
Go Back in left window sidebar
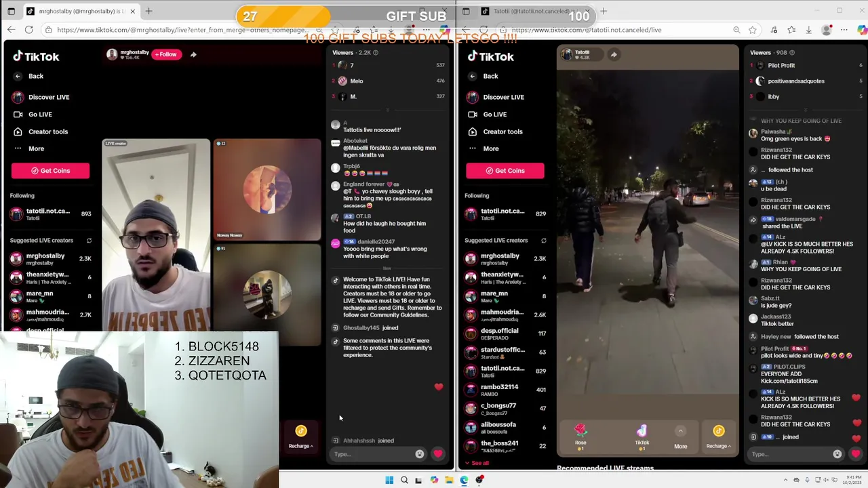click(x=29, y=76)
